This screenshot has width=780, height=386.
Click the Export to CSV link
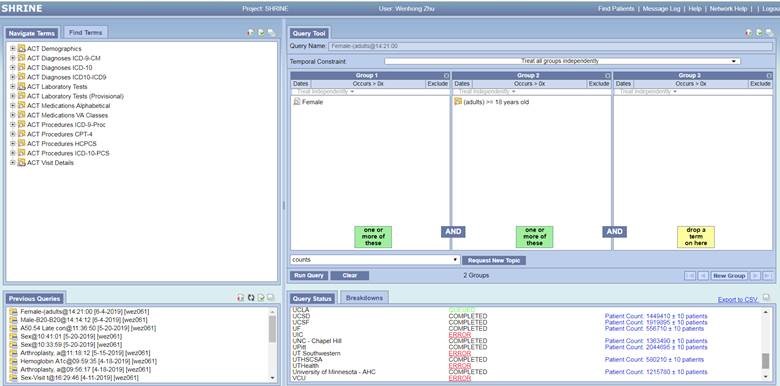point(738,299)
